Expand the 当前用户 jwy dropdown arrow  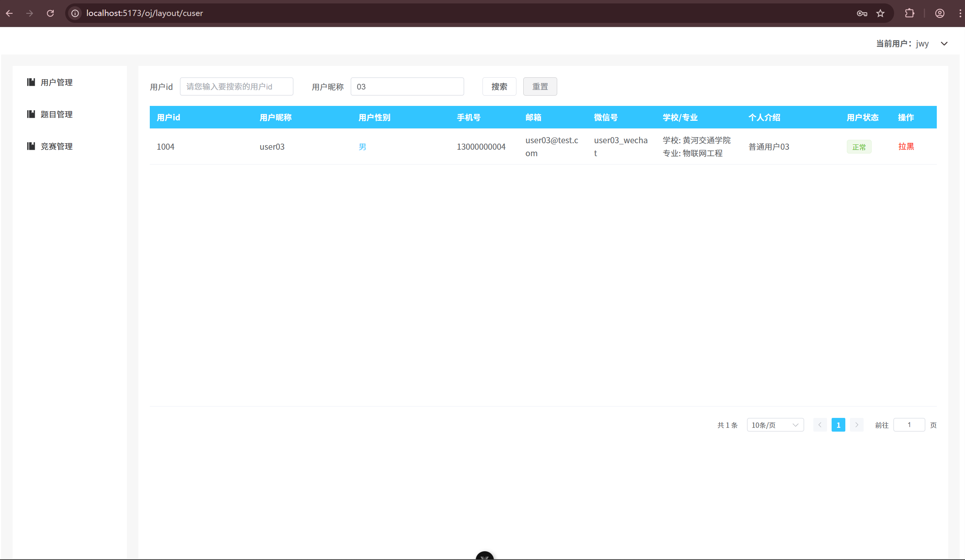pyautogui.click(x=944, y=44)
